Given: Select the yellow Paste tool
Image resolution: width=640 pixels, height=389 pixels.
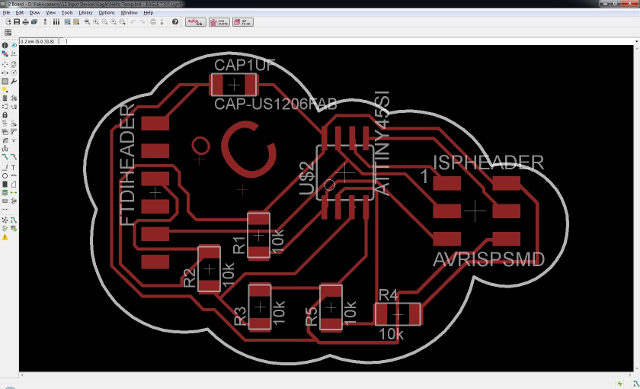Looking at the screenshot, I should pos(4,89).
